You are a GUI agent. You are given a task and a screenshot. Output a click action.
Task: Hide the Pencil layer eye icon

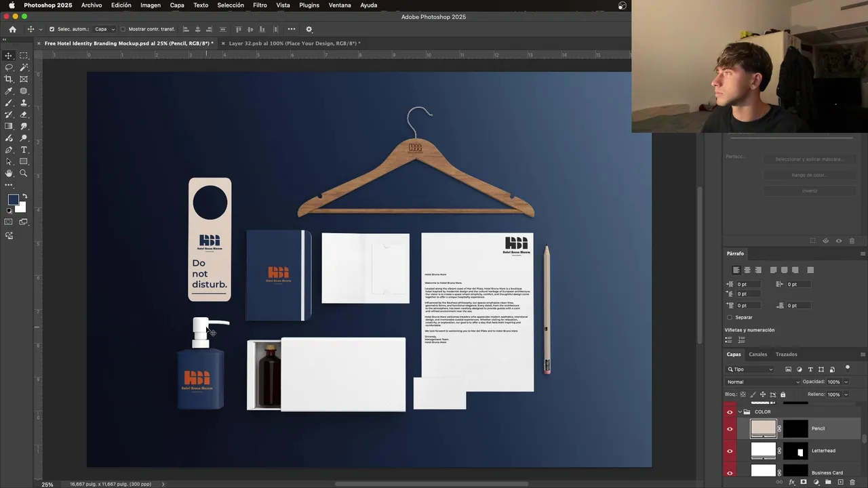pos(730,428)
